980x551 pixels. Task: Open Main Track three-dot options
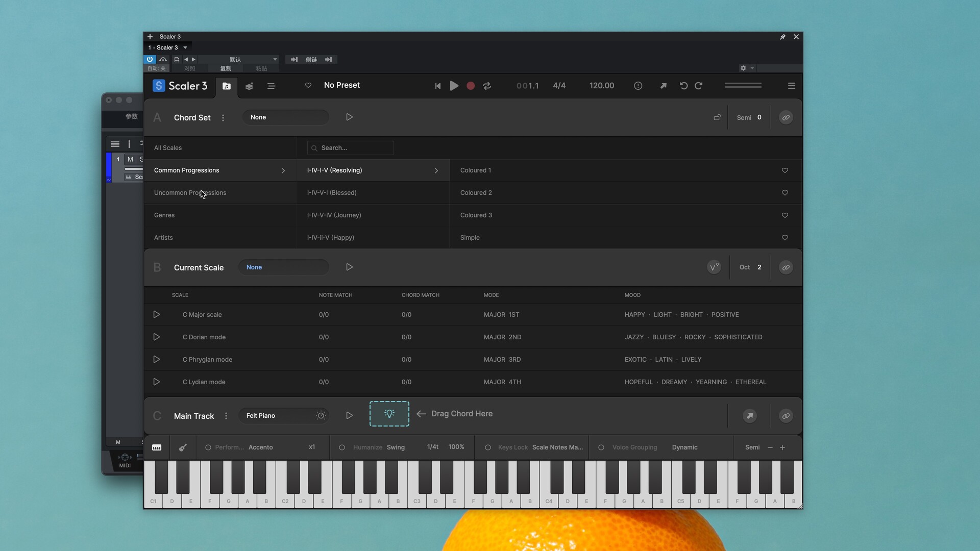tap(226, 416)
